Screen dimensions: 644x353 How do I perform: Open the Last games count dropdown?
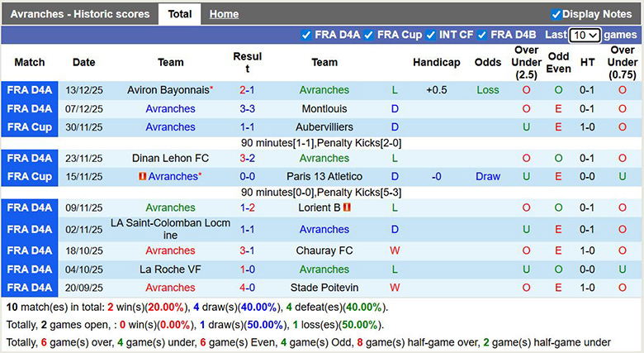coord(585,35)
